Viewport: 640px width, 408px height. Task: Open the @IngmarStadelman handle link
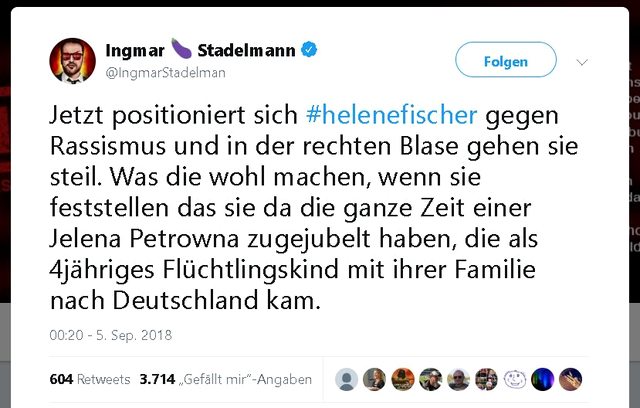(165, 73)
